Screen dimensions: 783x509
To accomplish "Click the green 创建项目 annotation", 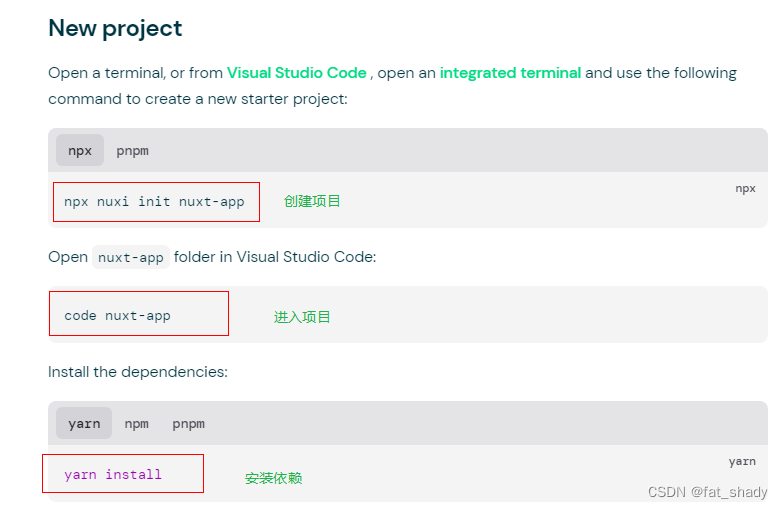I will pos(312,201).
